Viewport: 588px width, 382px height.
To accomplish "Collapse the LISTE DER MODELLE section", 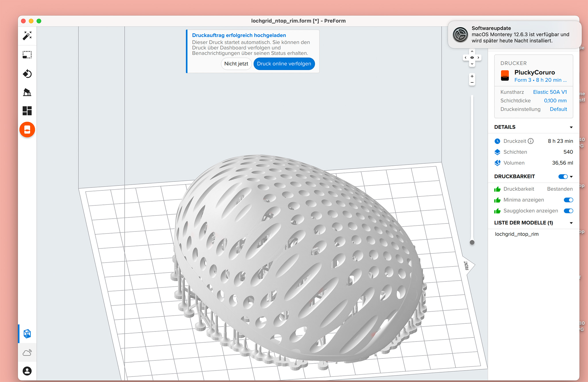I will (571, 223).
